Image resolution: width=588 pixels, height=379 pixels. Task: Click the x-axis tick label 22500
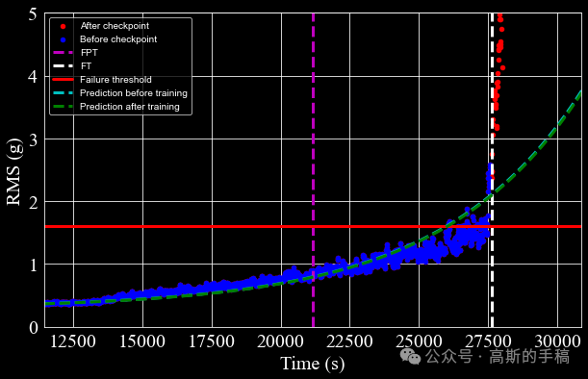point(349,341)
